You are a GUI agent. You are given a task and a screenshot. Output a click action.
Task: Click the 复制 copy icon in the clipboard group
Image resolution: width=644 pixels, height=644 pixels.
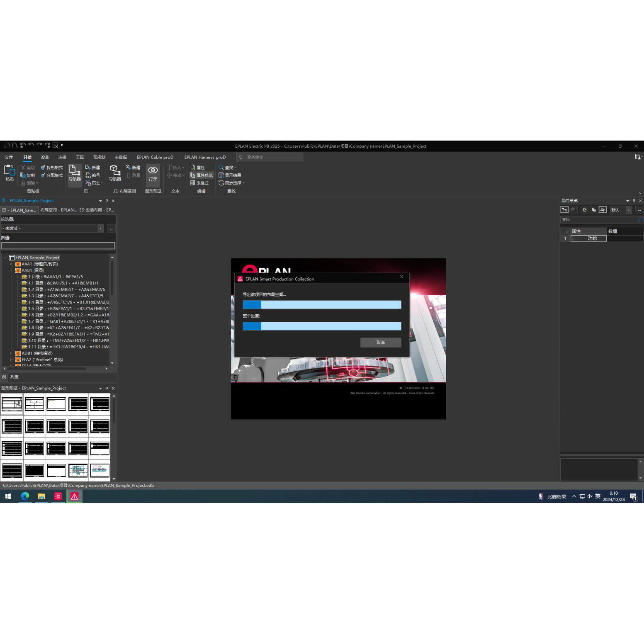pos(23,175)
